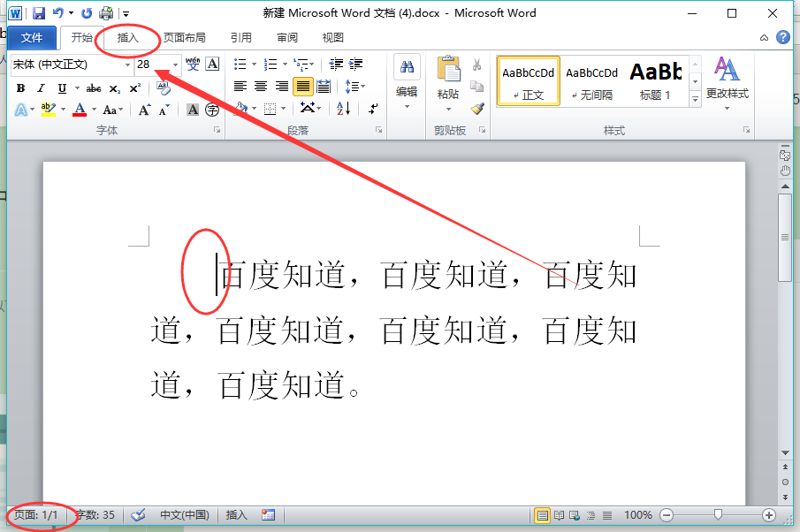Viewport: 800px width, 532px height.
Task: Open the line spacing dropdown
Action: (355, 87)
